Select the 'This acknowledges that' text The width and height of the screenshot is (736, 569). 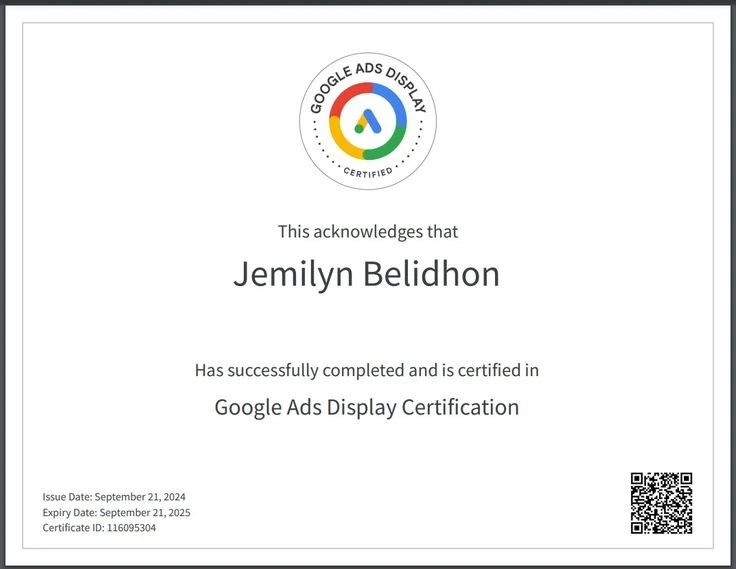(x=368, y=231)
